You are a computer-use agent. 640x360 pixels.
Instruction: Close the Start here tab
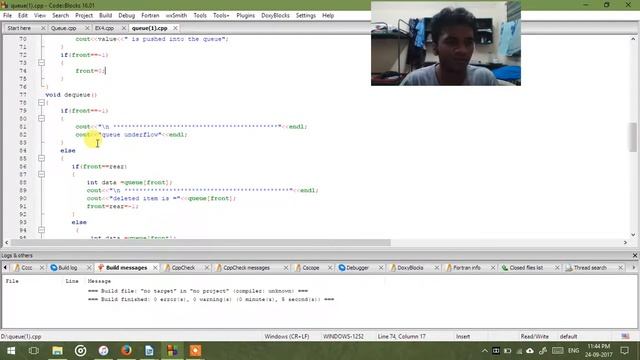coord(43,28)
